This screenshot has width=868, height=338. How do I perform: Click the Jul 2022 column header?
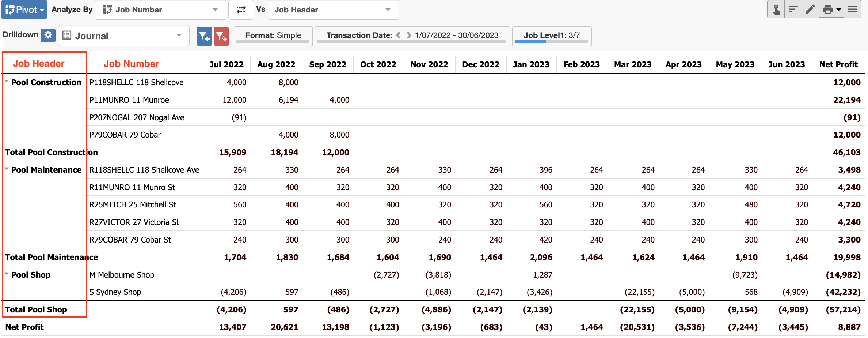(x=226, y=64)
